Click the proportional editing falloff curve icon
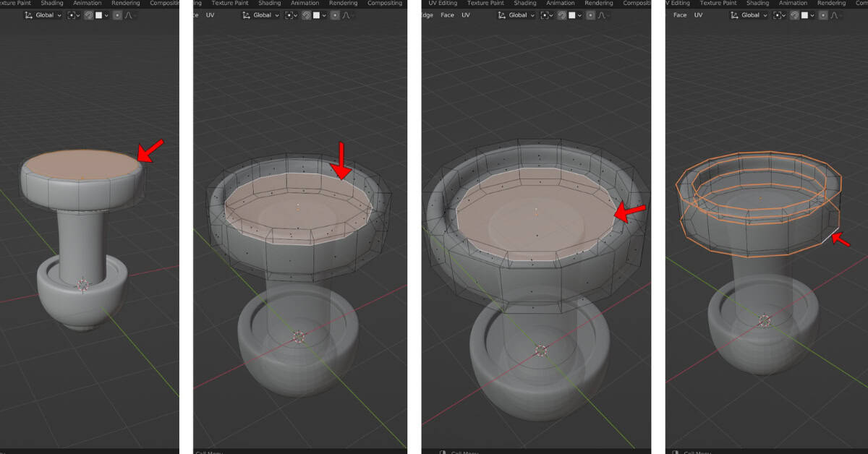Viewport: 868px width, 454px height. (x=128, y=15)
